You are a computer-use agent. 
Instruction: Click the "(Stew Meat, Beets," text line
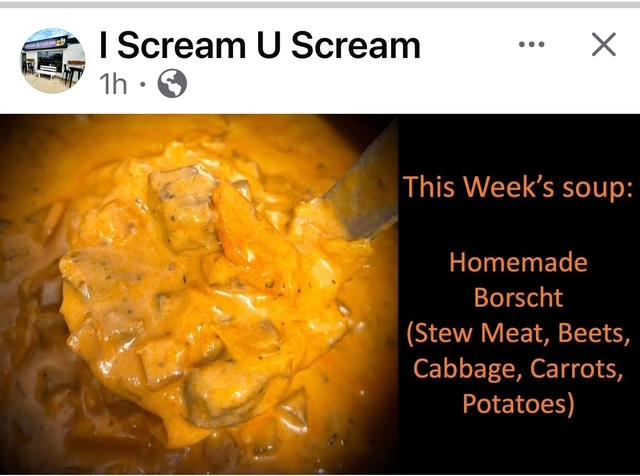tap(518, 333)
